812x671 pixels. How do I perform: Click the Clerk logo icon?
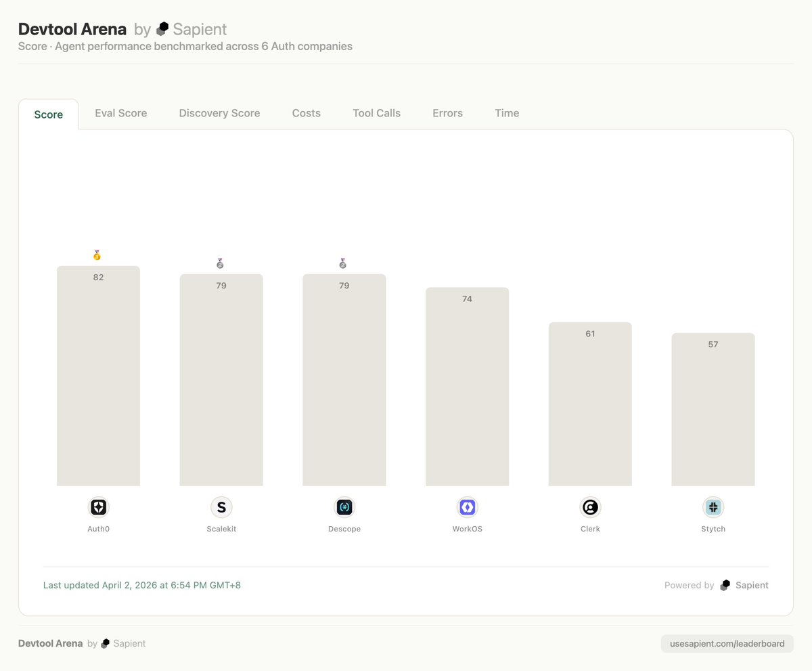[590, 507]
